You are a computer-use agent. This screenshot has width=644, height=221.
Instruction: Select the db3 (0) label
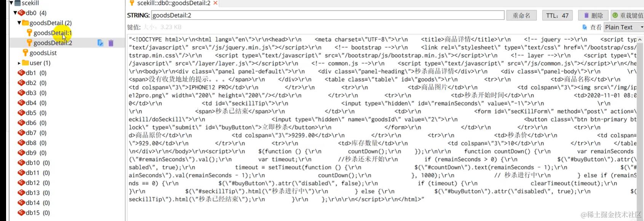(36, 93)
